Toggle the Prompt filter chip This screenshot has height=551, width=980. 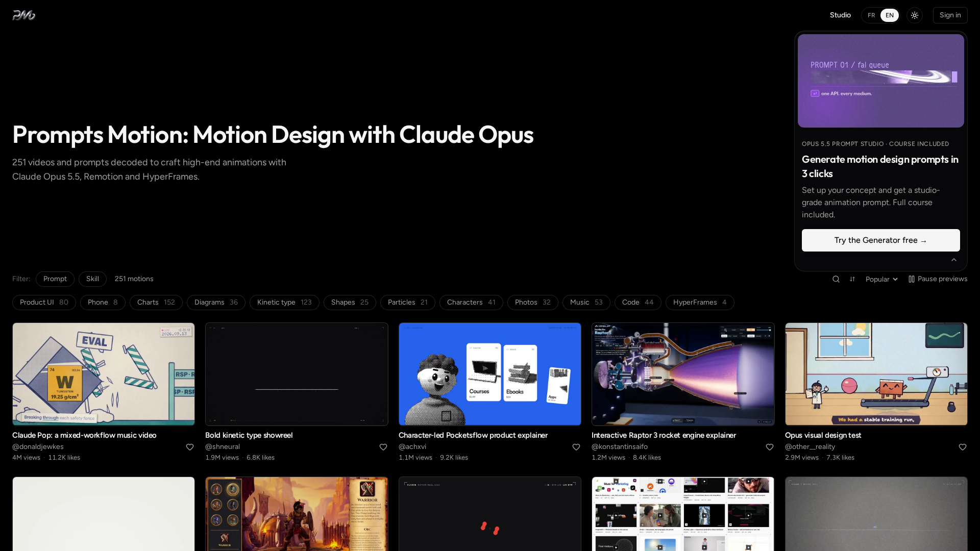[x=55, y=279]
